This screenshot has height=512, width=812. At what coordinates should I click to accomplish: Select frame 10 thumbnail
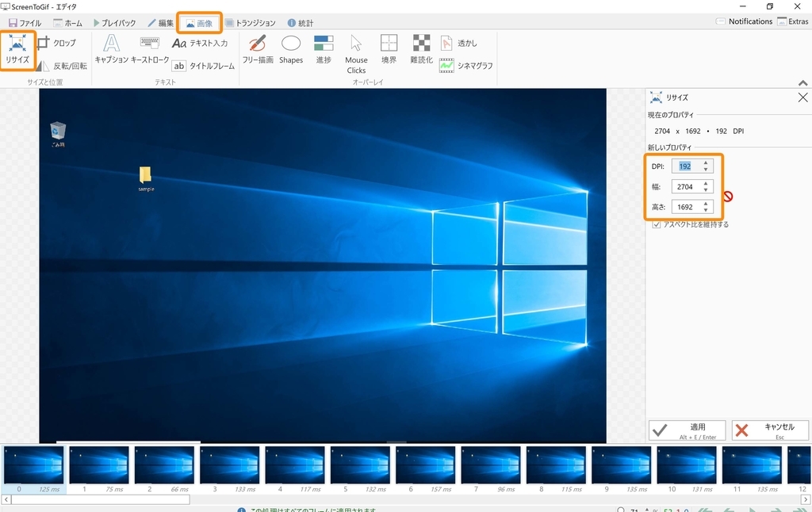click(x=686, y=465)
